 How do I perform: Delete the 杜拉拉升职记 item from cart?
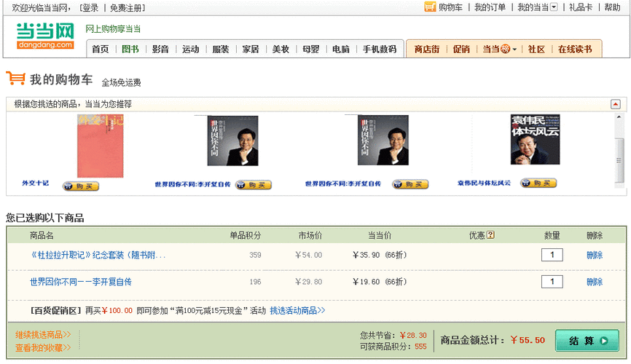click(x=595, y=255)
